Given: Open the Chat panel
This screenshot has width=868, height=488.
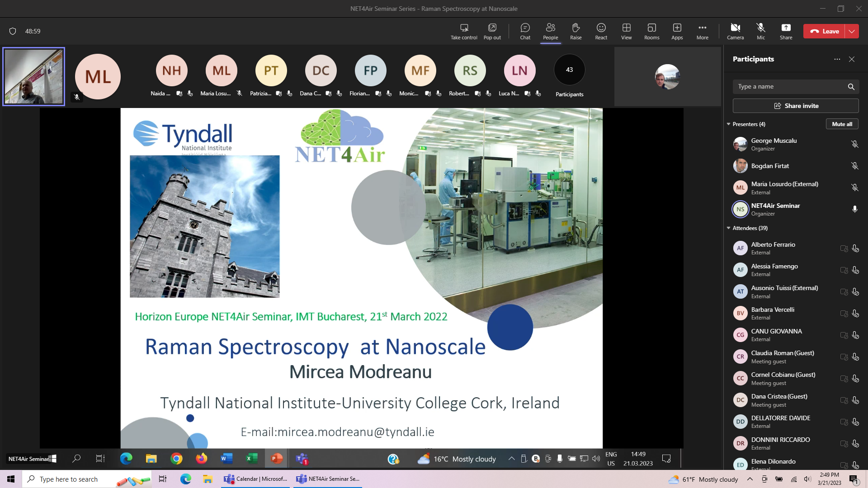Looking at the screenshot, I should click(x=524, y=31).
